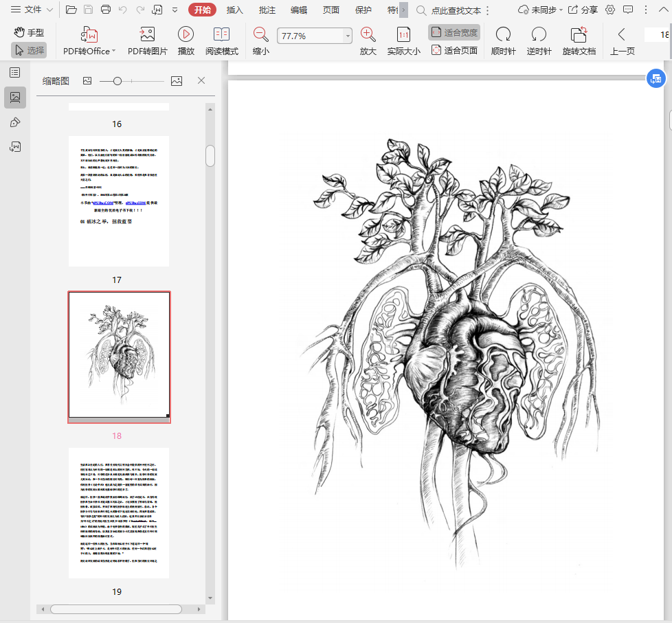Rotate page clockwise with 顺时针
The height and width of the screenshot is (623, 672).
point(503,35)
